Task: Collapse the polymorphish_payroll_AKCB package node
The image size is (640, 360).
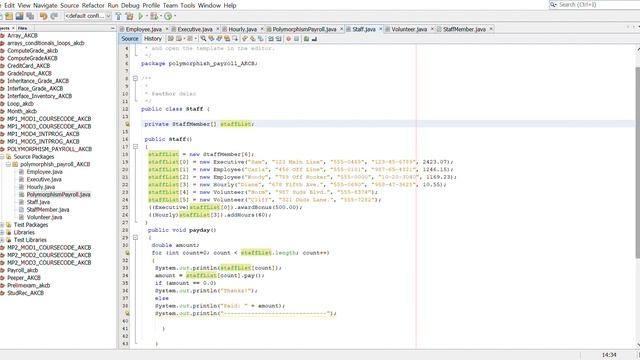Action: click(x=9, y=164)
